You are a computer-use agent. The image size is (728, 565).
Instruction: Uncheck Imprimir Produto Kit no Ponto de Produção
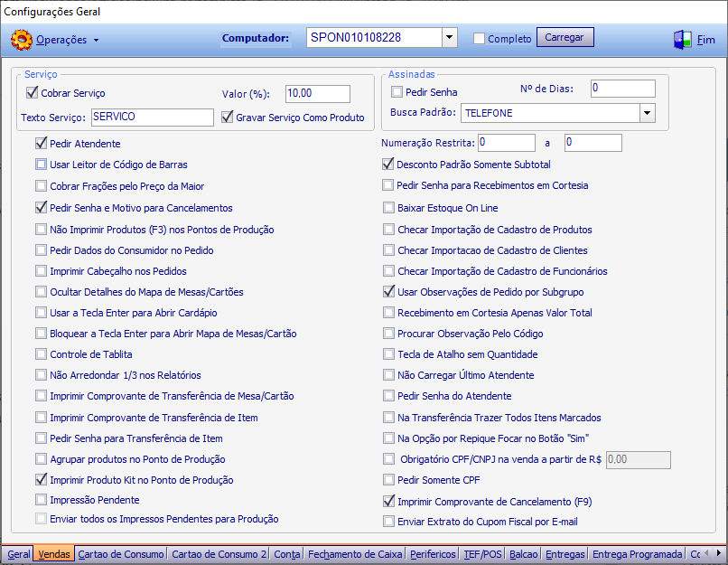(42, 480)
